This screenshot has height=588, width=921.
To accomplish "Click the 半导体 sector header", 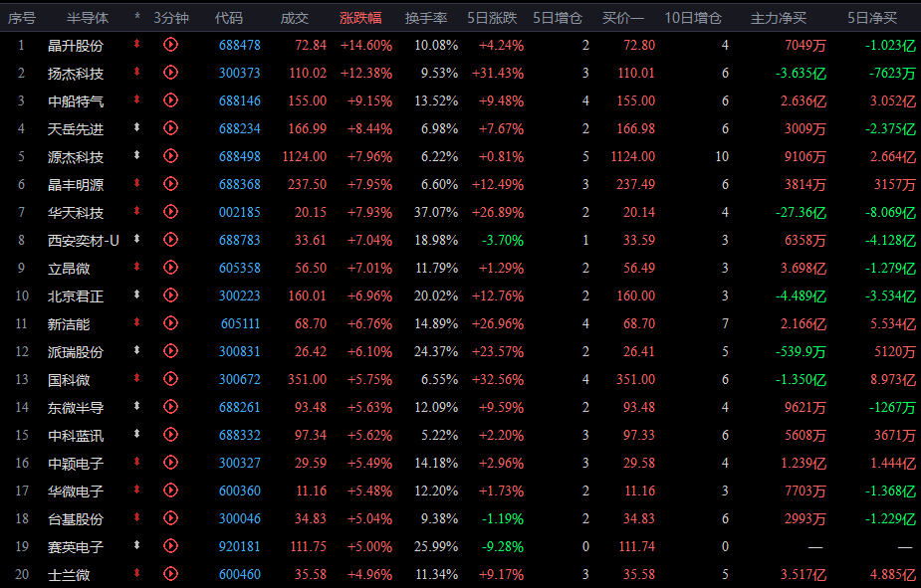I will tap(88, 18).
